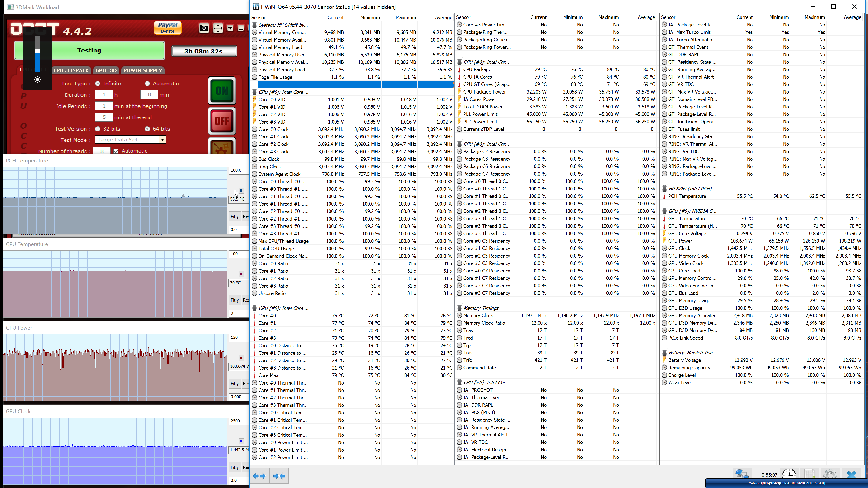Click Fit y on PCH Temperature graph
Viewport: 868px width, 488px height.
235,217
